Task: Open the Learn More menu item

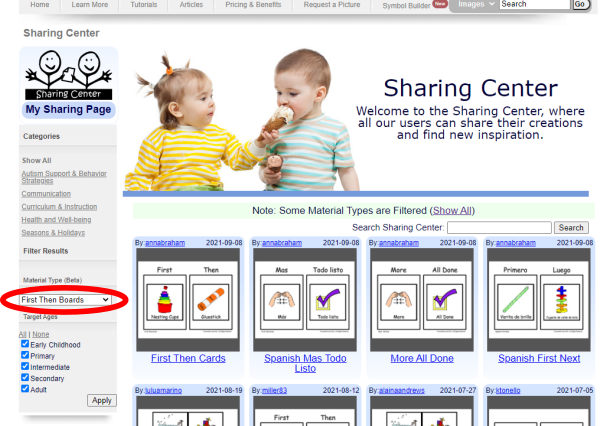Action: coord(90,5)
